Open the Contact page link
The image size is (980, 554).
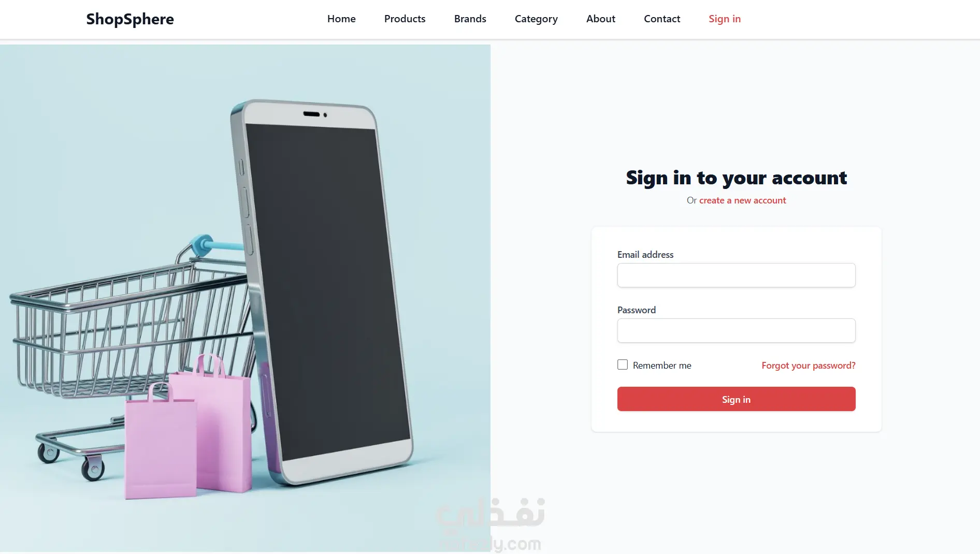662,19
